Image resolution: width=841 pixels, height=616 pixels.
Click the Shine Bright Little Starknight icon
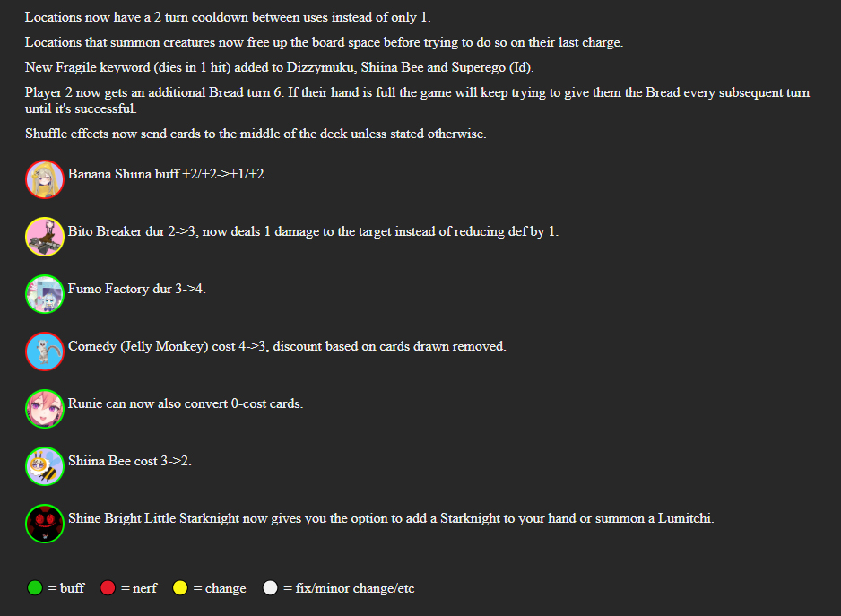(x=45, y=524)
